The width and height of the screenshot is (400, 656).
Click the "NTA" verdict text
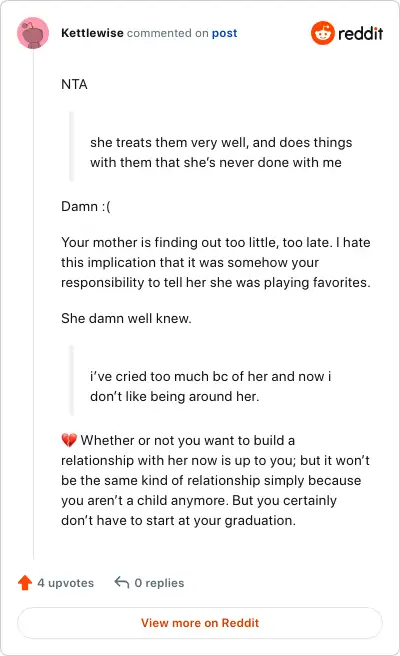click(74, 84)
